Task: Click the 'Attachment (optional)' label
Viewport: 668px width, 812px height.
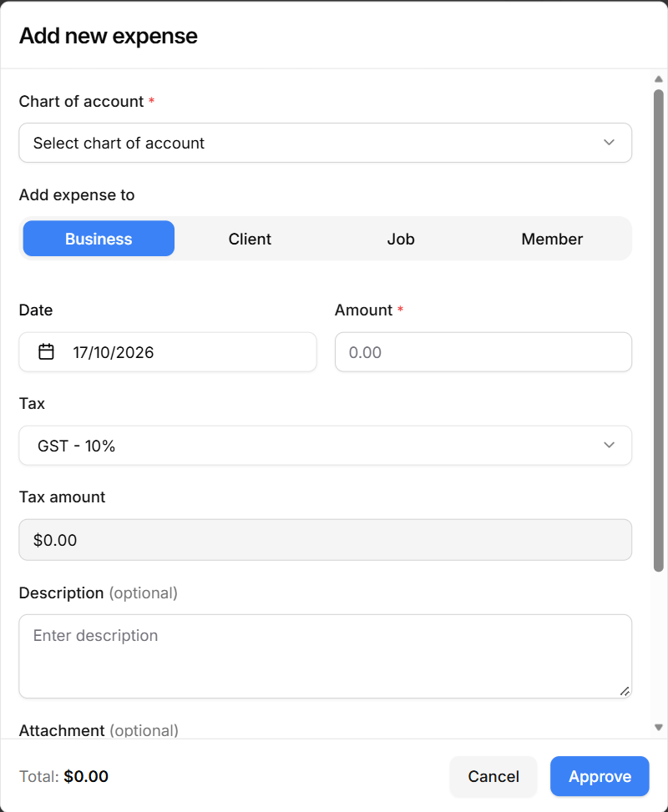Action: click(99, 730)
